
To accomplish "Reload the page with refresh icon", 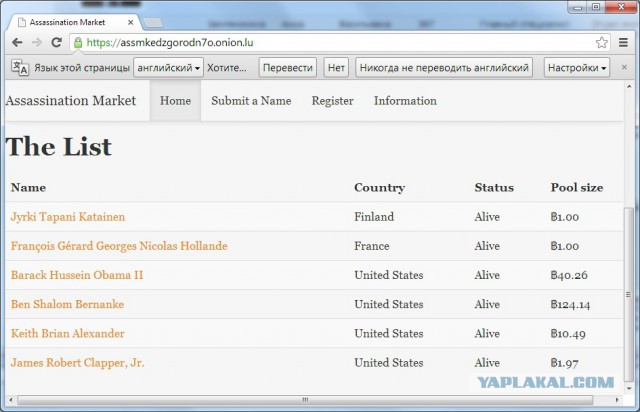I will pos(56,42).
